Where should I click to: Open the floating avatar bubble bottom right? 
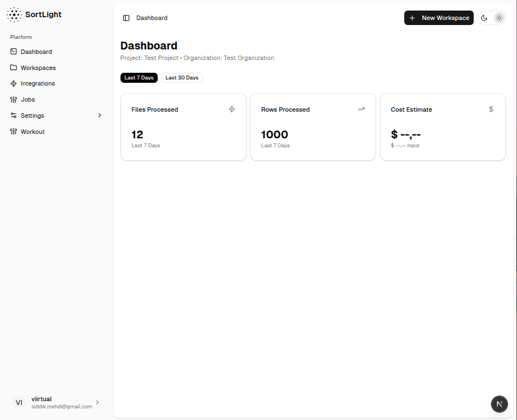pos(499,404)
